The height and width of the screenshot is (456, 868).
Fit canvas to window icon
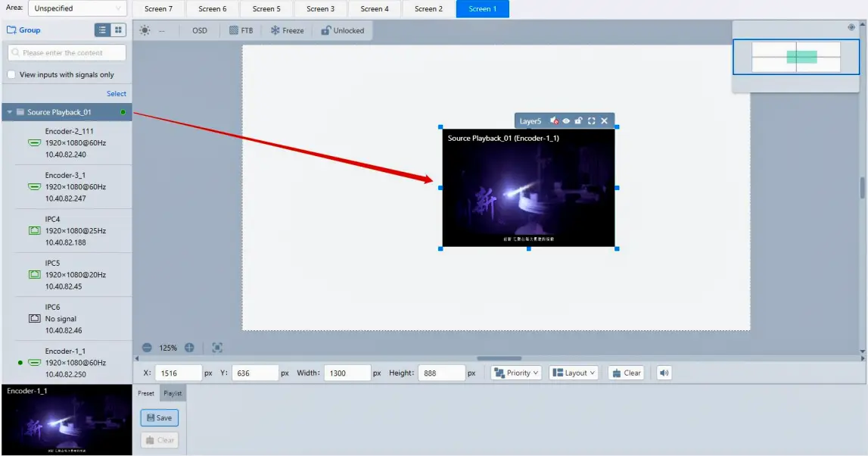[x=217, y=348]
